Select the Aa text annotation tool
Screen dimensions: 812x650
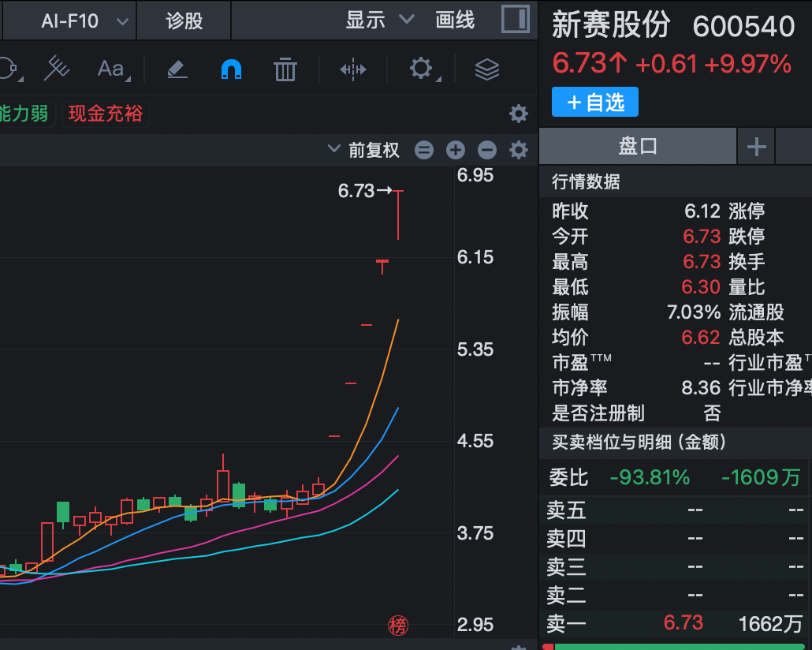[x=113, y=69]
